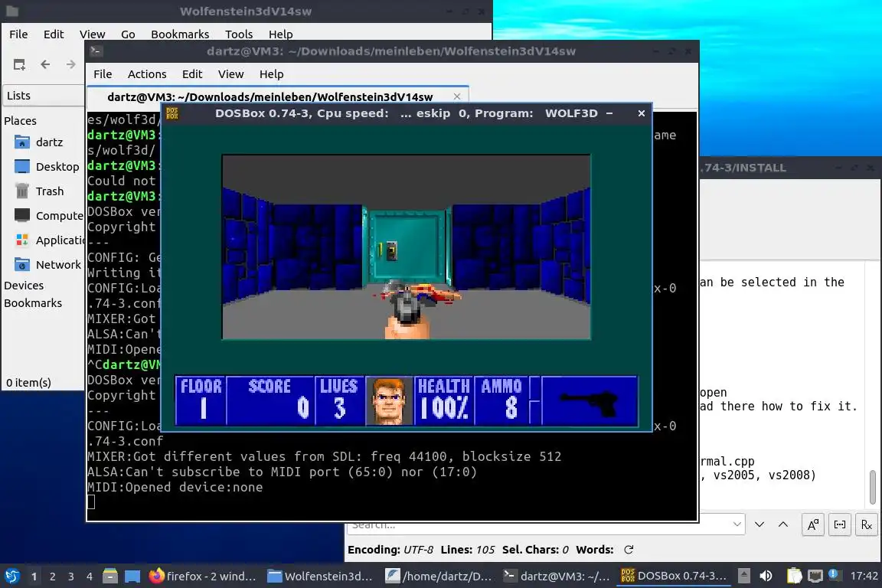Open View menu in the terminal window
The image size is (882, 588).
(x=230, y=74)
